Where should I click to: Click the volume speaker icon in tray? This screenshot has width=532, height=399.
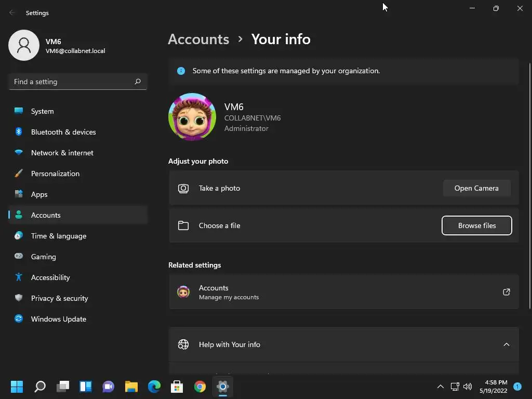coord(468,387)
